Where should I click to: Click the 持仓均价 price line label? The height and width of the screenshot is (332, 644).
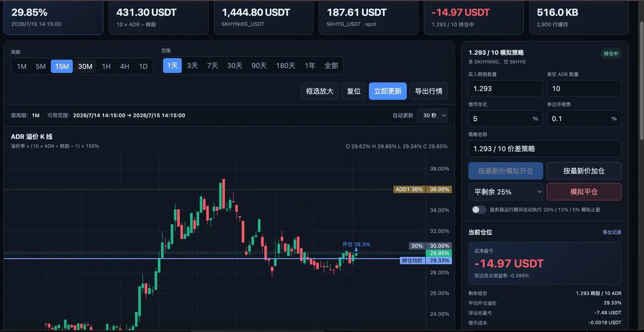coord(412,261)
